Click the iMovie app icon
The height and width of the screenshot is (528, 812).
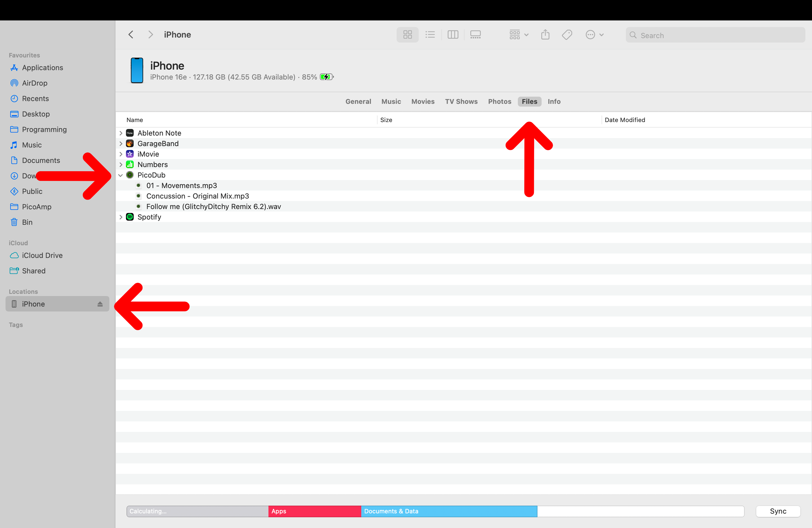click(130, 154)
